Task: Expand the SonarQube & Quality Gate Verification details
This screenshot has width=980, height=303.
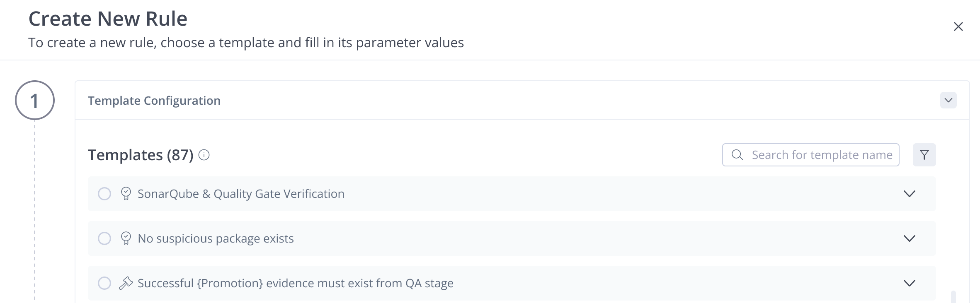Action: pyautogui.click(x=909, y=194)
